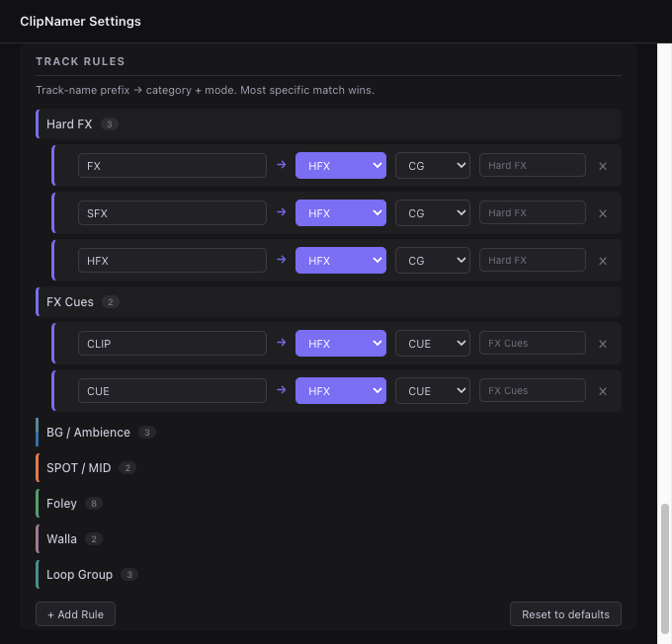This screenshot has height=644, width=672.
Task: Click Reset to defaults
Action: pyautogui.click(x=565, y=614)
